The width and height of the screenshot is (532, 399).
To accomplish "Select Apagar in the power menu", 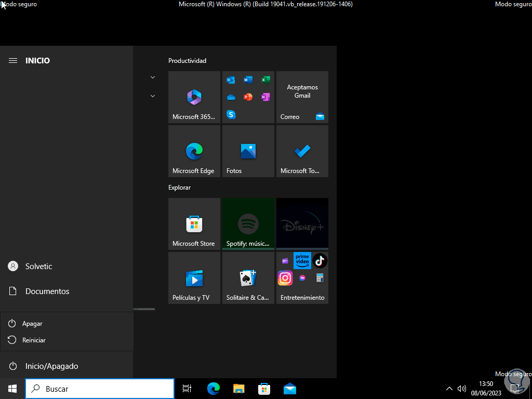I will [x=67, y=323].
